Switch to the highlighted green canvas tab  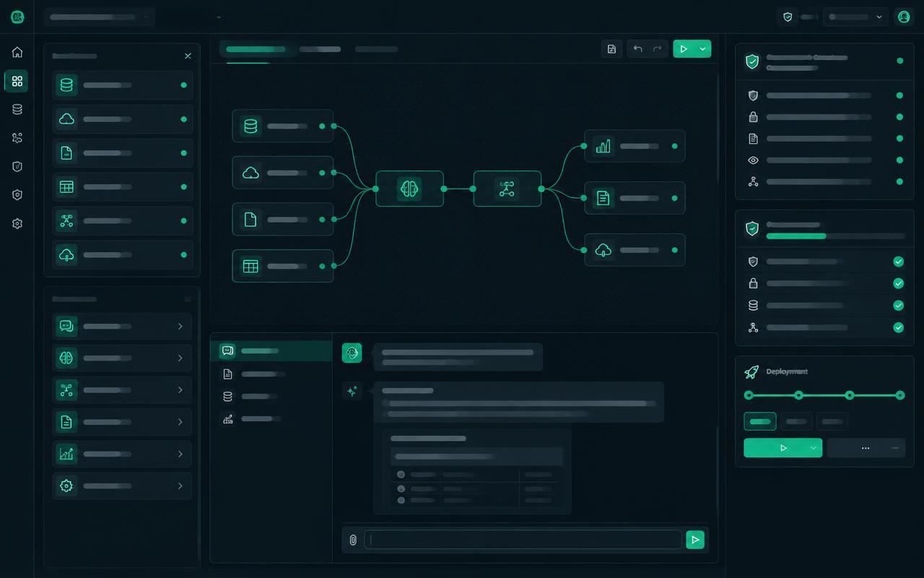click(256, 49)
